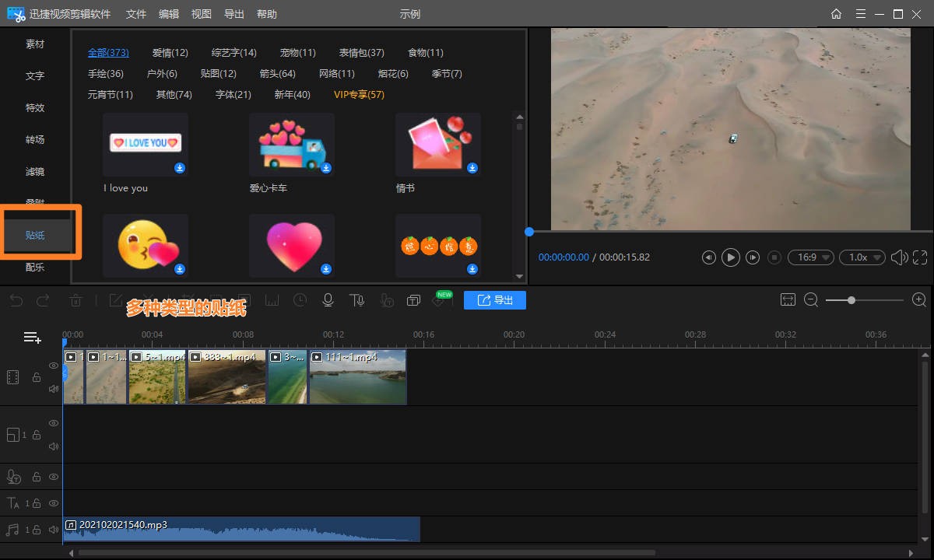
Task: Open the 16:9 aspect ratio dropdown
Action: [810, 257]
